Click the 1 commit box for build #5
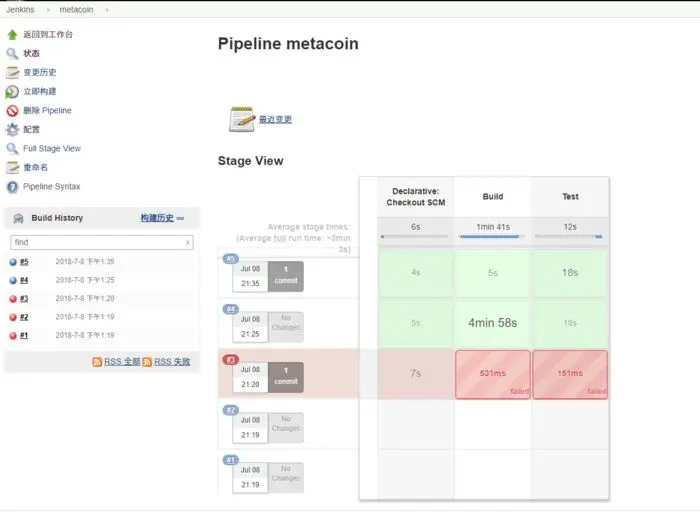 (286, 276)
